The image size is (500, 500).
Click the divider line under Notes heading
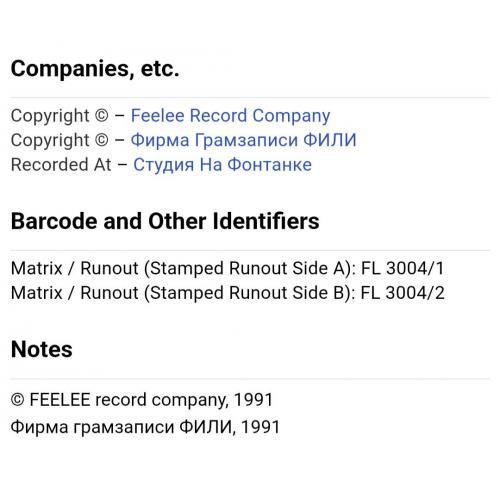[250, 379]
